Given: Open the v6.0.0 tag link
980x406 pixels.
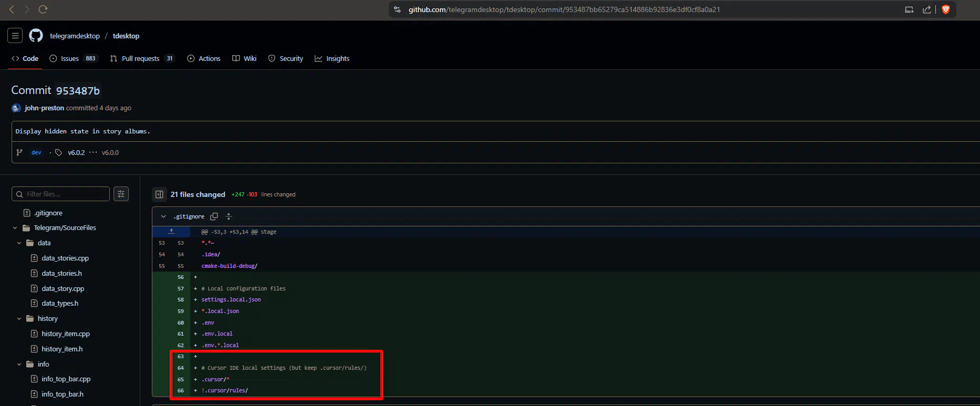Looking at the screenshot, I should pyautogui.click(x=110, y=152).
